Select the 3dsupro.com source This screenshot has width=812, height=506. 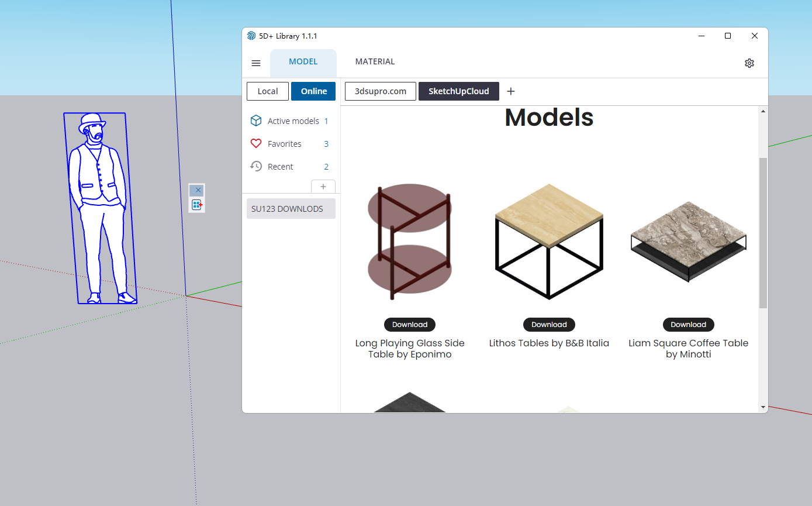click(380, 91)
